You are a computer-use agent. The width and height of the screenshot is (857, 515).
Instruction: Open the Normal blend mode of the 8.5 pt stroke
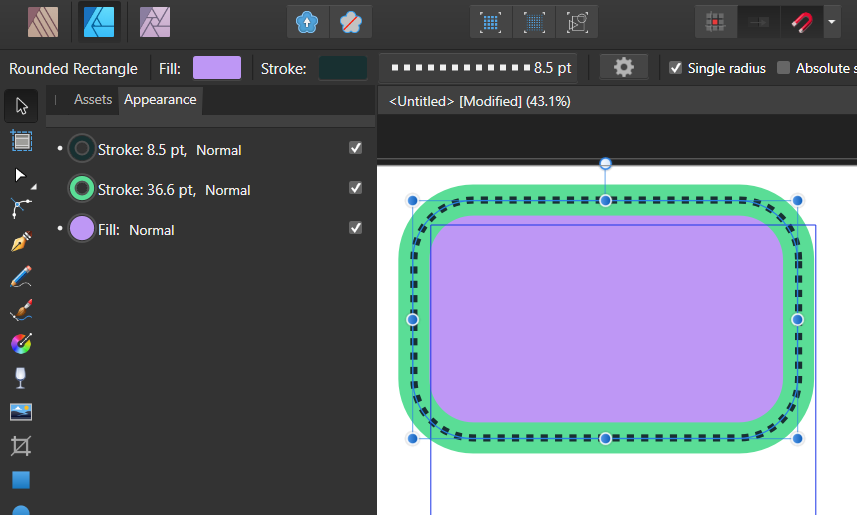point(219,150)
